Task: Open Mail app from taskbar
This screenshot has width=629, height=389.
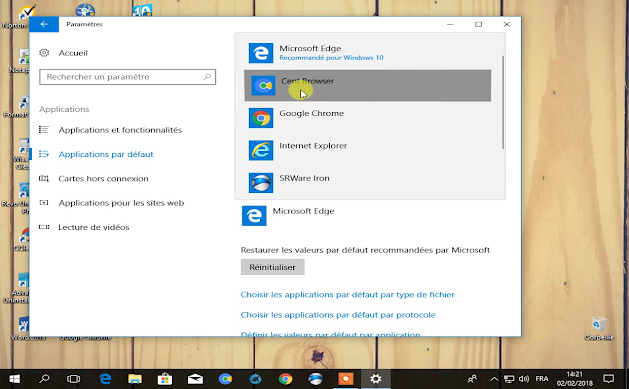Action: [195, 379]
